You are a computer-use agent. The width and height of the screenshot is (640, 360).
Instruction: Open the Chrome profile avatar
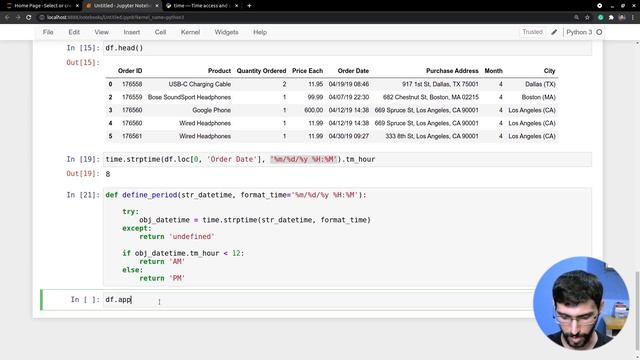coord(622,18)
